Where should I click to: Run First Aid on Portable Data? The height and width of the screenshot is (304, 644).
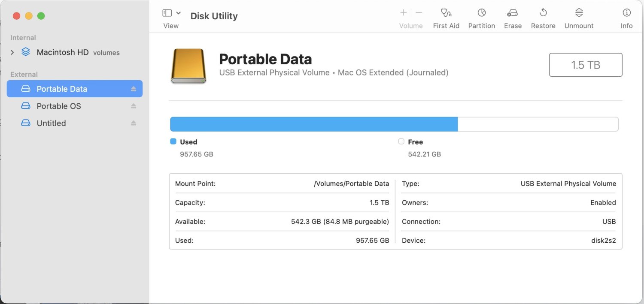point(446,17)
